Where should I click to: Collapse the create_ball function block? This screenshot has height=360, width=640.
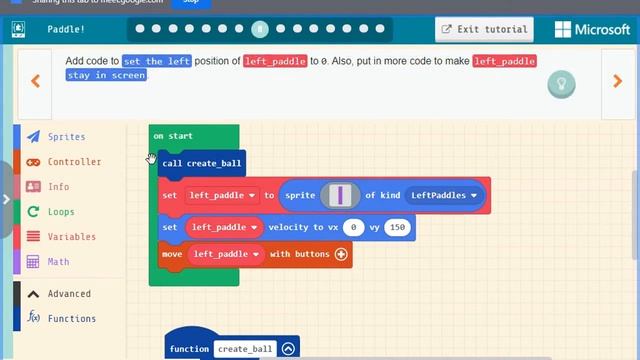point(288,349)
